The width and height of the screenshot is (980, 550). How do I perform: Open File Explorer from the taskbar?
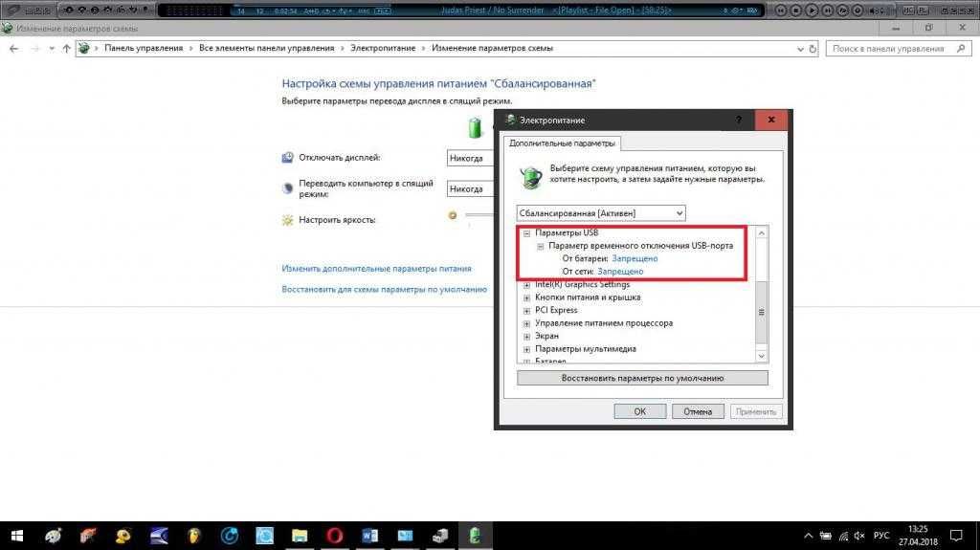coord(300,534)
